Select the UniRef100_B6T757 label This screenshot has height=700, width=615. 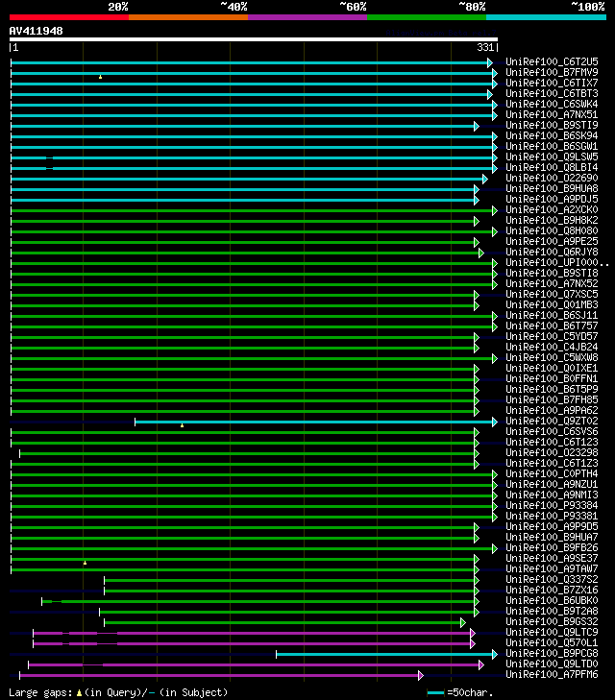(552, 326)
